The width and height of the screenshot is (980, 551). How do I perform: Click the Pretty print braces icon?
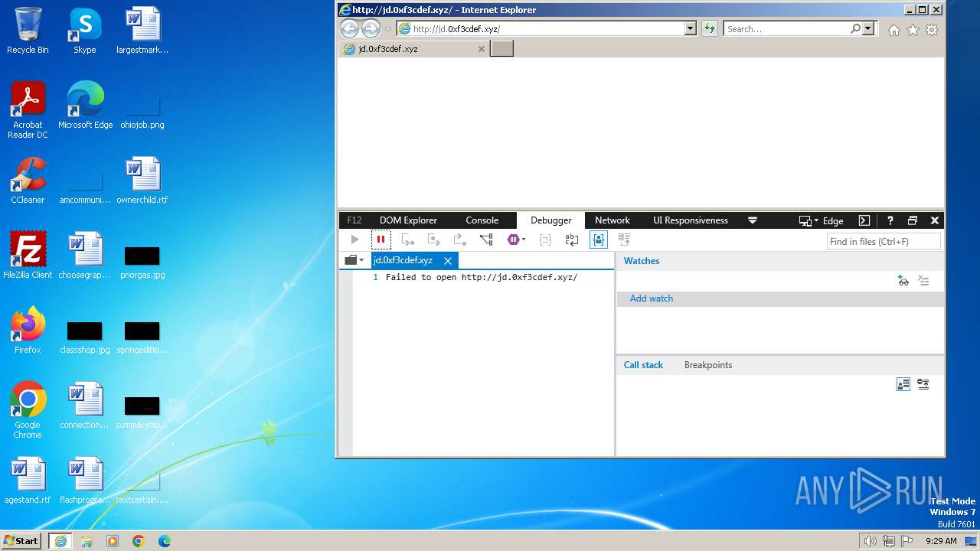pyautogui.click(x=545, y=240)
